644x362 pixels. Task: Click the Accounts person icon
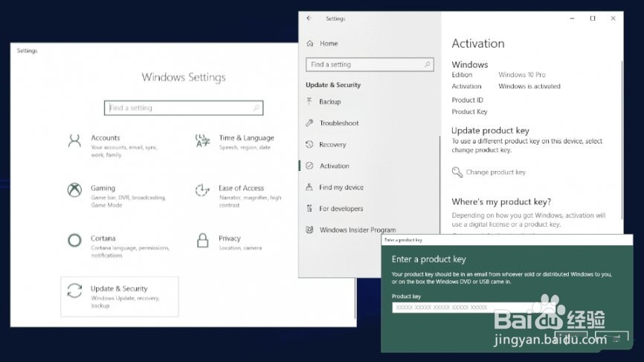point(74,140)
